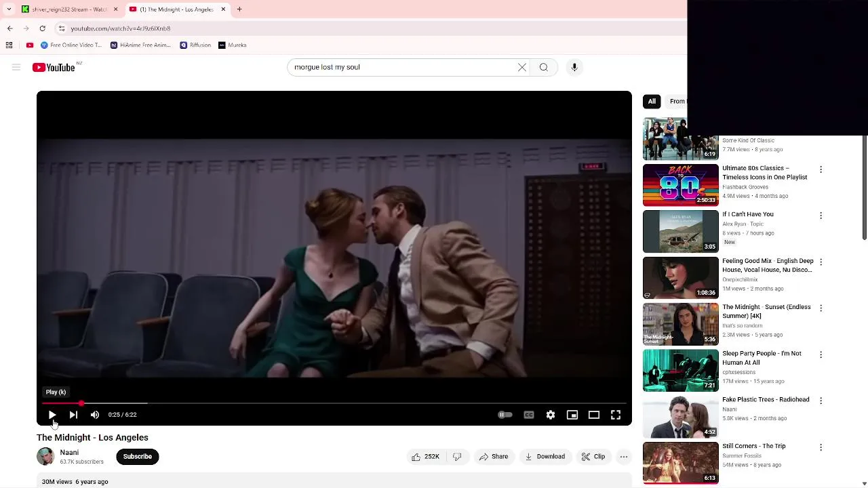Open HiAnime bookmark

(x=140, y=45)
